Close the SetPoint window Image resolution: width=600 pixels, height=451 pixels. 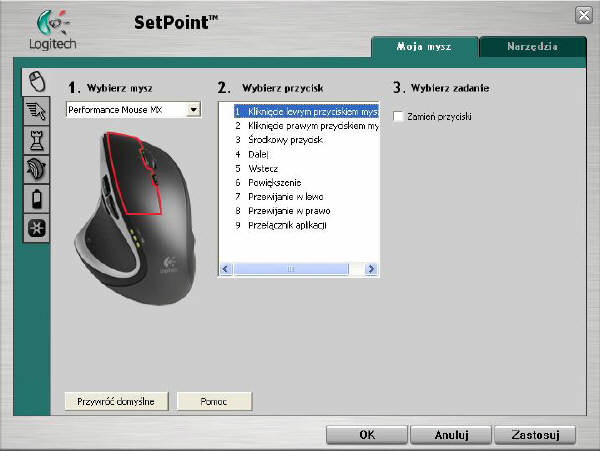click(x=584, y=16)
